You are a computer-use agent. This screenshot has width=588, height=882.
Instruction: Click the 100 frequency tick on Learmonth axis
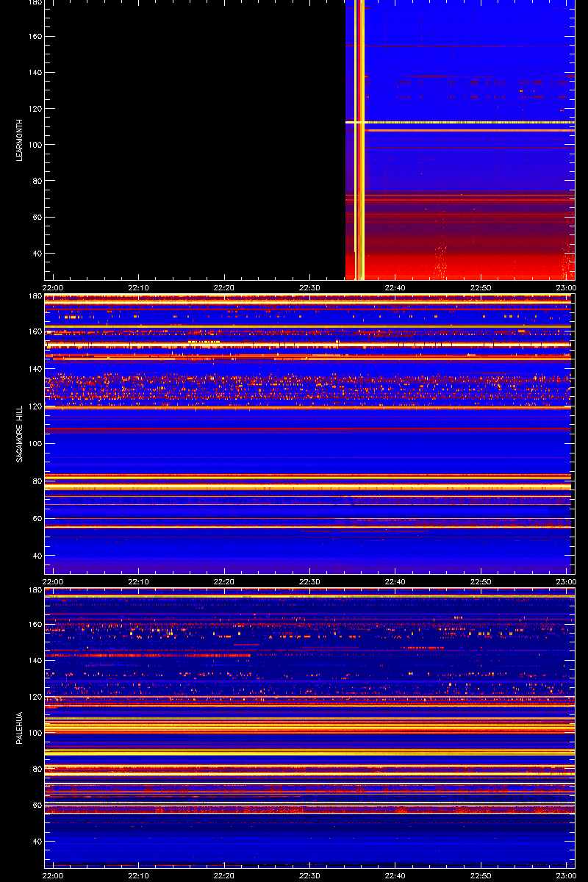pos(34,145)
